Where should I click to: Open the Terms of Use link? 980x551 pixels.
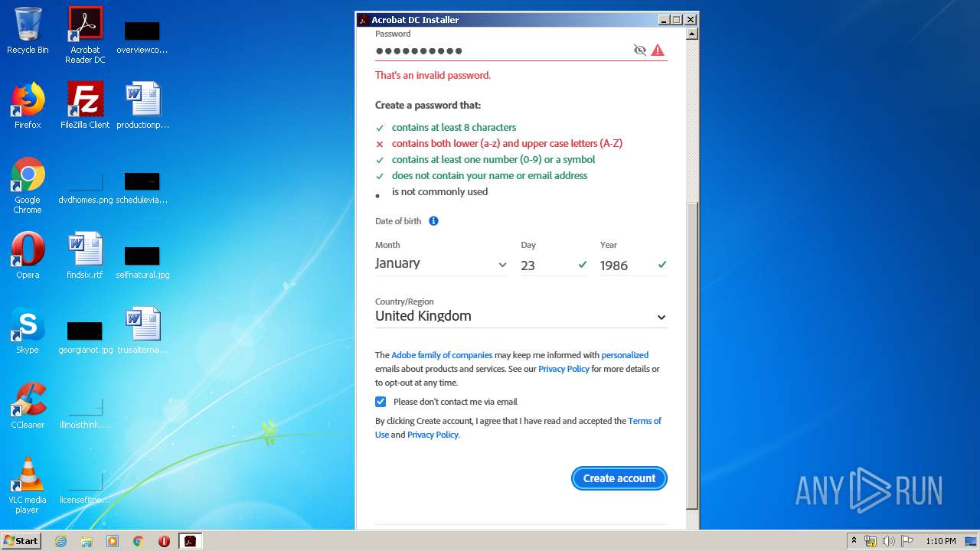(x=645, y=421)
